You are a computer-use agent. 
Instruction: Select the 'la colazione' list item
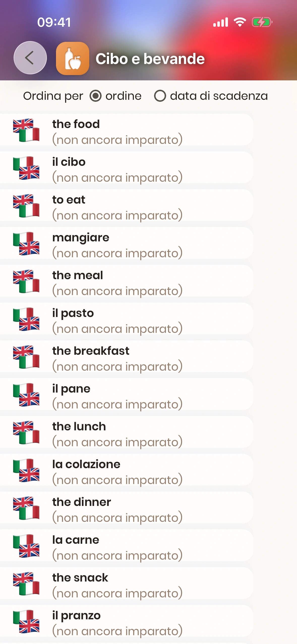pyautogui.click(x=126, y=470)
